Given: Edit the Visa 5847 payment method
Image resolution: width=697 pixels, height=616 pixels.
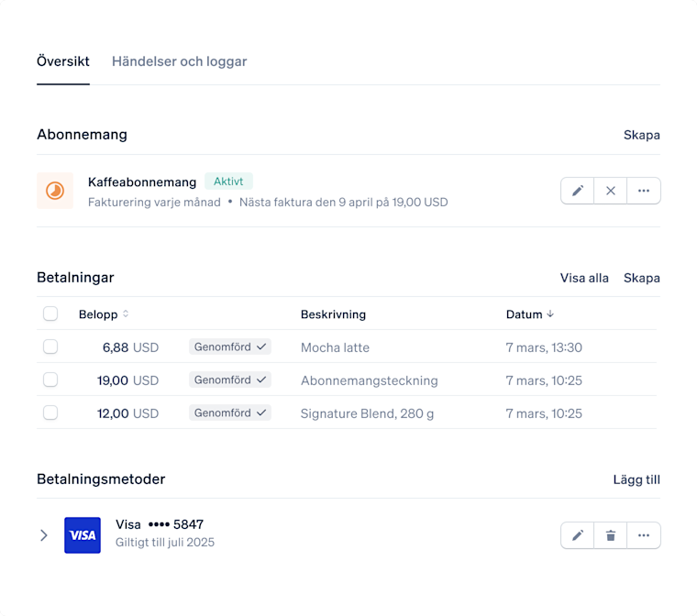Looking at the screenshot, I should coord(578,535).
